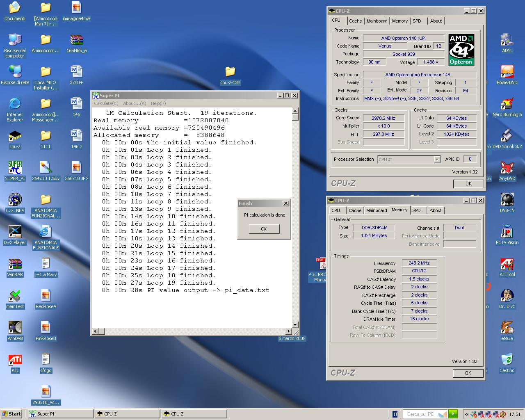
Task: Open eMule desktop shortcut
Action: (507, 331)
